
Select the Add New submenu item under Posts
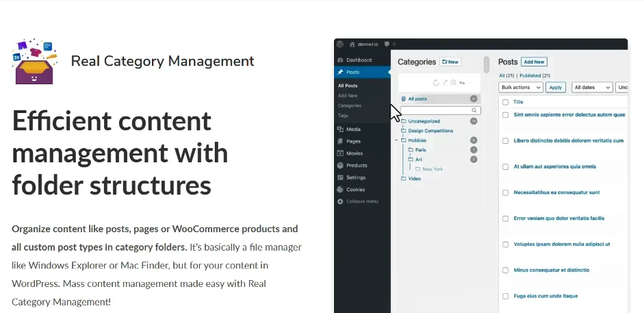(x=348, y=96)
